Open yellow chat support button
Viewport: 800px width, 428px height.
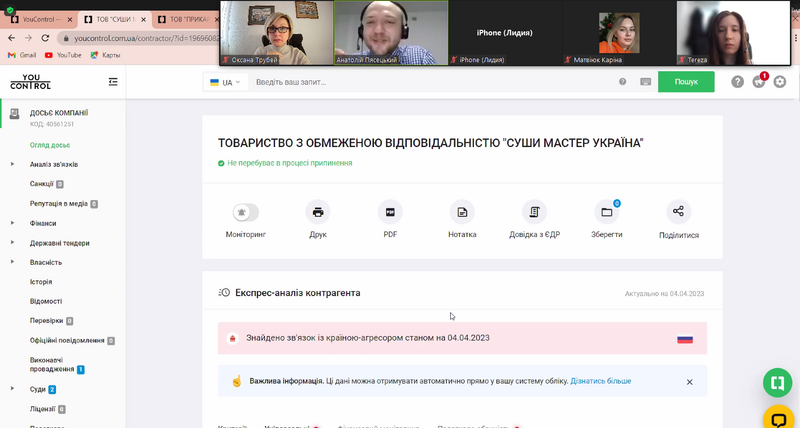778,418
